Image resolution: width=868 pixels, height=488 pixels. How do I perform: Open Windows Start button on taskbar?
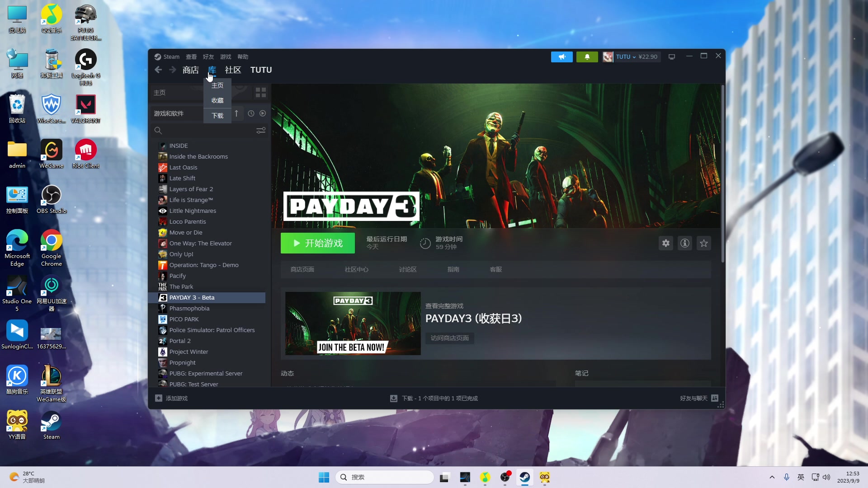(x=324, y=477)
